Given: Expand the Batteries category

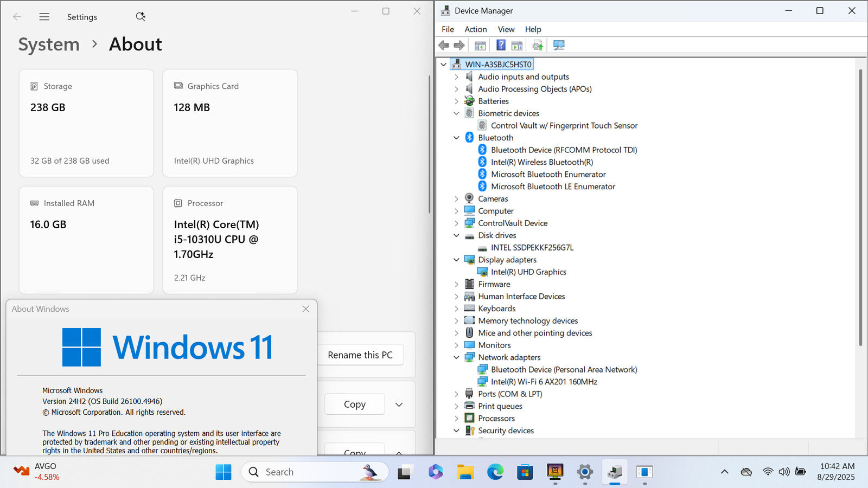Looking at the screenshot, I should pos(456,101).
